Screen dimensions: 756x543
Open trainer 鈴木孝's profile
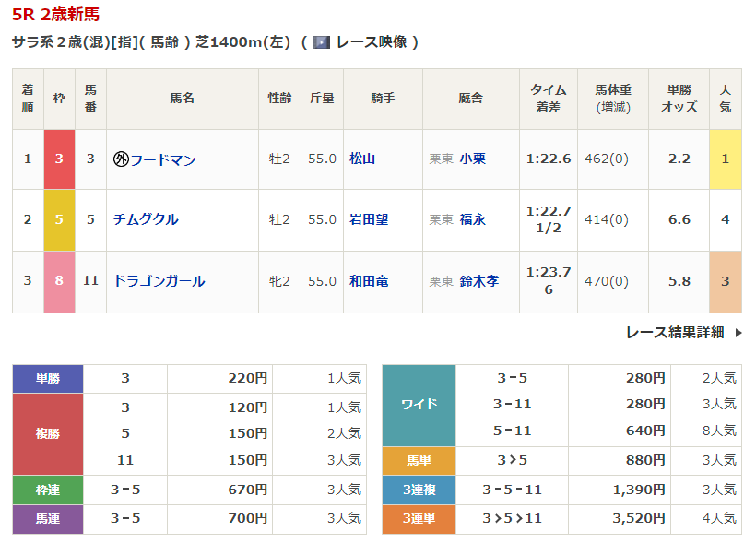(x=478, y=281)
